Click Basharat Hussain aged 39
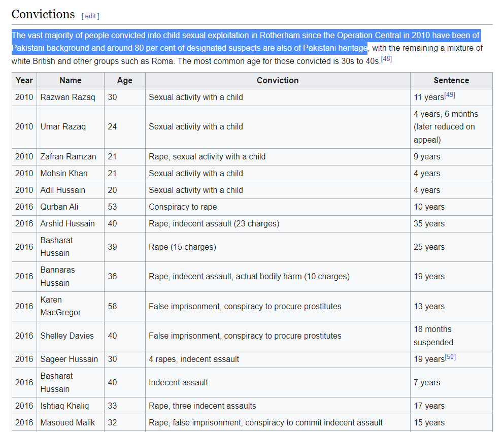The image size is (504, 432). coord(56,247)
